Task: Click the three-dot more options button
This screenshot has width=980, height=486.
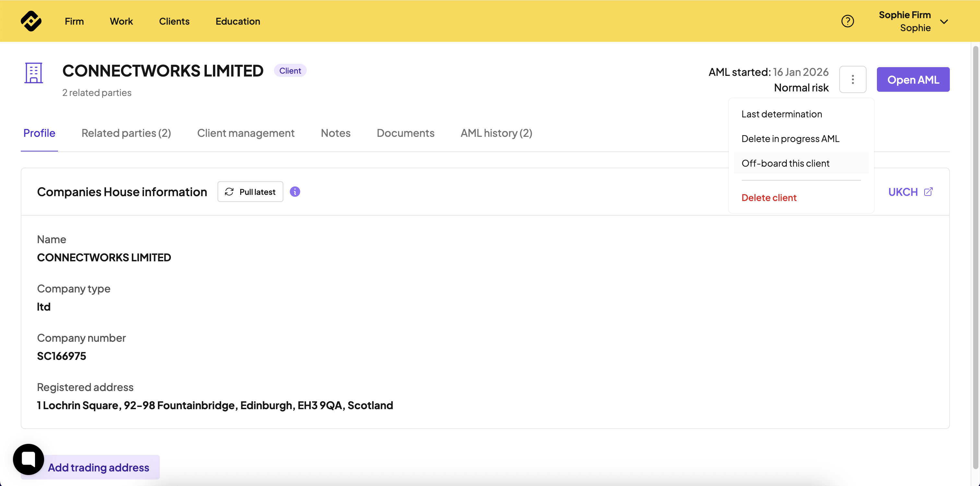Action: 853,79
